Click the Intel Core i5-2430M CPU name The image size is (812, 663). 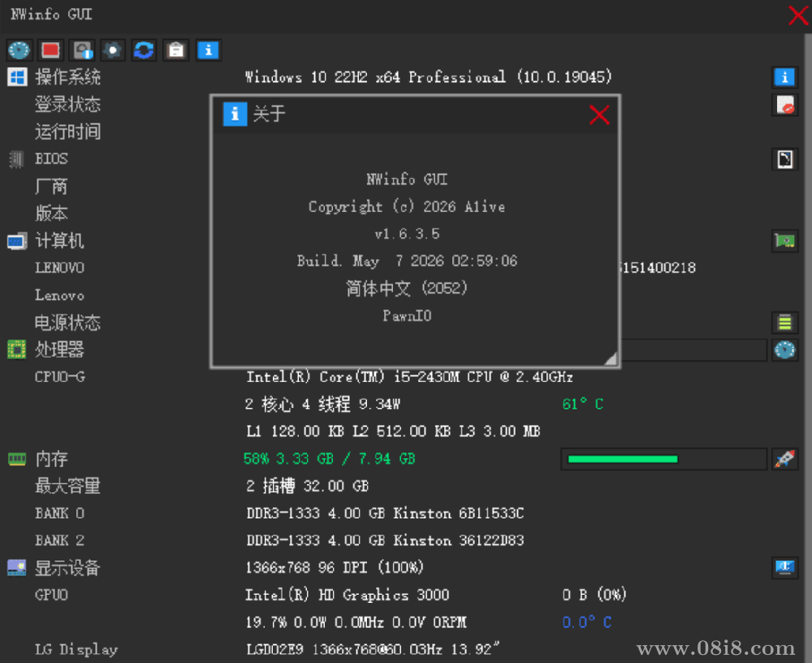[x=409, y=377]
